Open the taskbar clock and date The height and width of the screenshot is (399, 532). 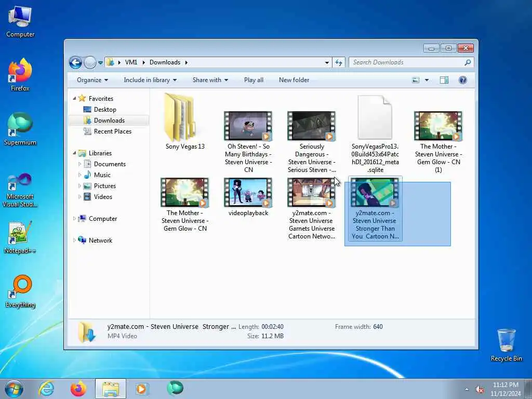[506, 389]
